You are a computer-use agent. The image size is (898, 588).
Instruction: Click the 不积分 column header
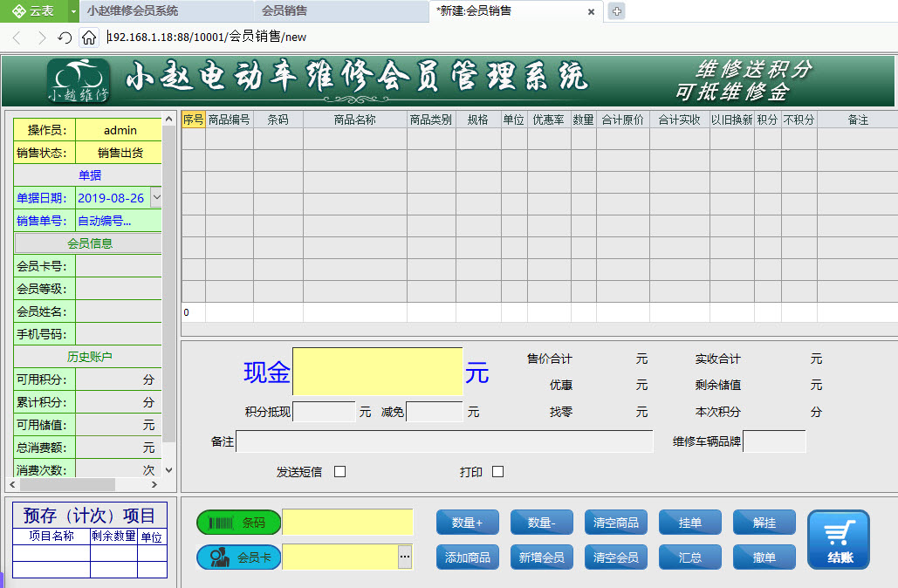click(799, 120)
